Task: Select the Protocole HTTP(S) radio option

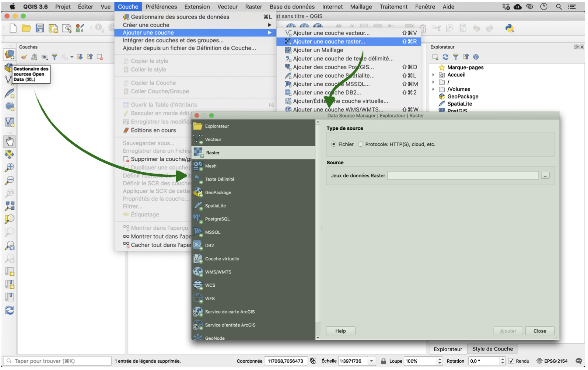Action: [x=361, y=144]
